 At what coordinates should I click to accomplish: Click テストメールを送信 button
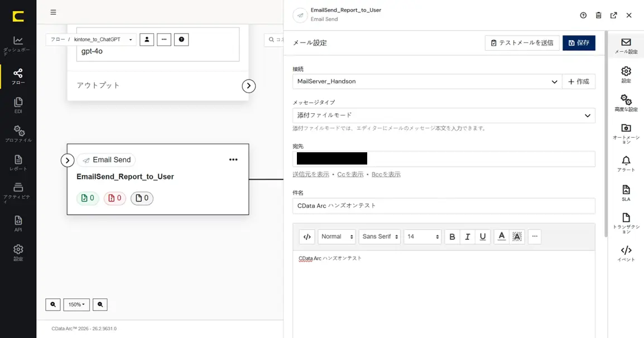coord(522,43)
